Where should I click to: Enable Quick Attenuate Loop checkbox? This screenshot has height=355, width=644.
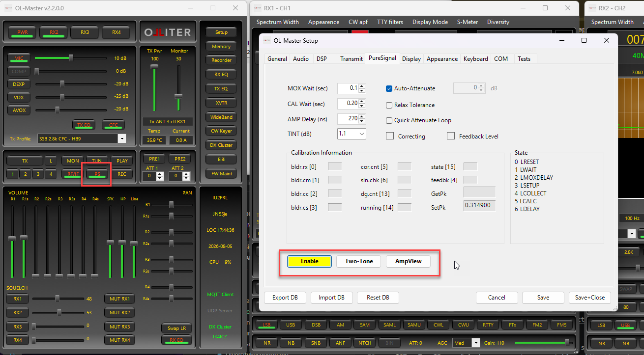389,120
